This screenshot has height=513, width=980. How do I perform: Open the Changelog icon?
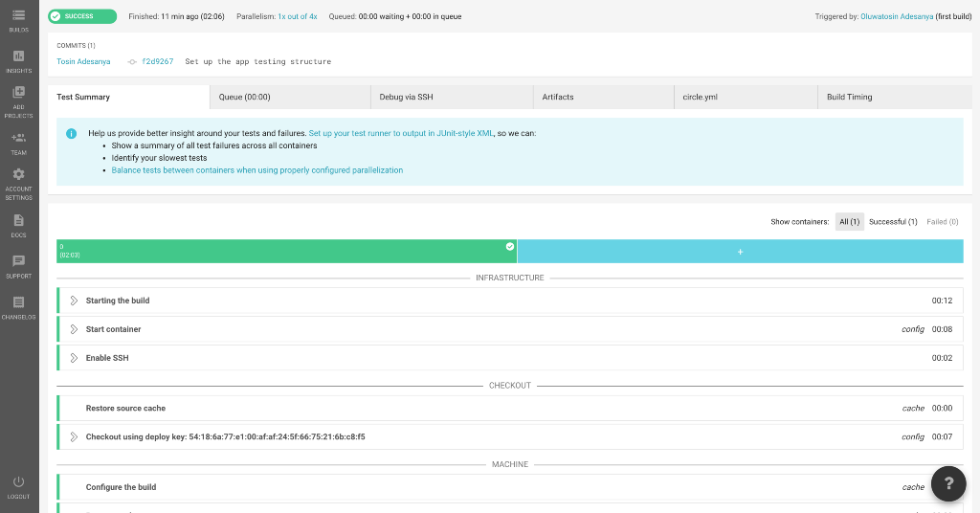pos(18,302)
